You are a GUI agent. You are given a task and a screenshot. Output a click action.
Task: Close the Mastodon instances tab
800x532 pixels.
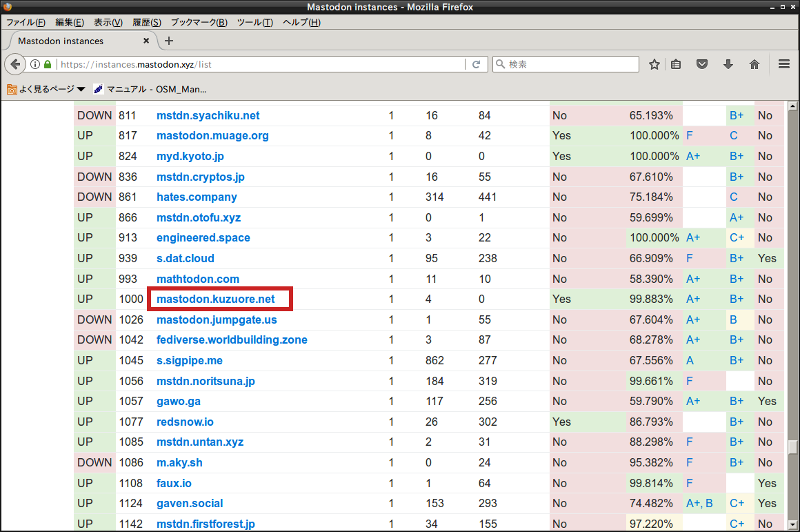pyautogui.click(x=146, y=41)
